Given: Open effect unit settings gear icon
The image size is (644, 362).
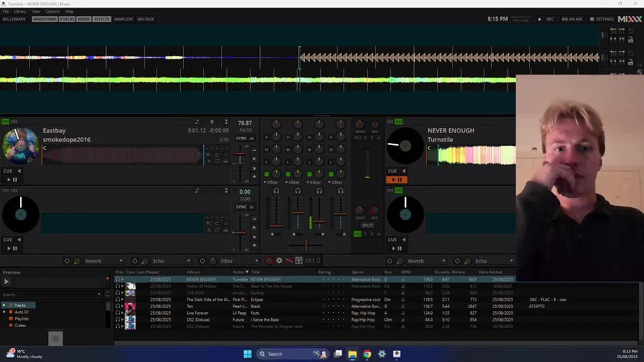Looking at the screenshot, I should point(279,261).
